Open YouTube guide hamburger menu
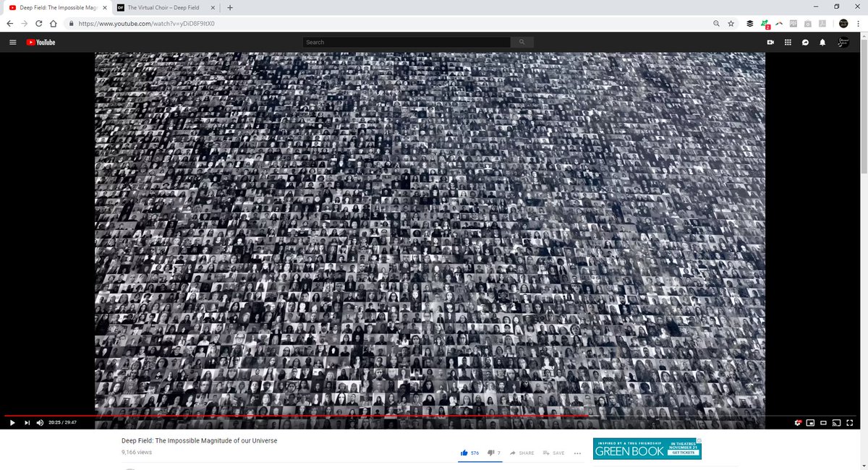Viewport: 868px width, 470px height. click(13, 42)
